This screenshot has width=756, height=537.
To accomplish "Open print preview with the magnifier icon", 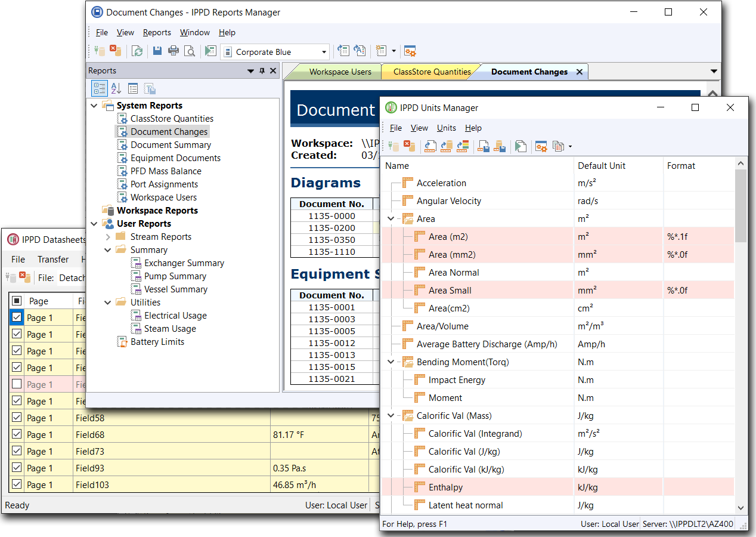I will tap(190, 51).
